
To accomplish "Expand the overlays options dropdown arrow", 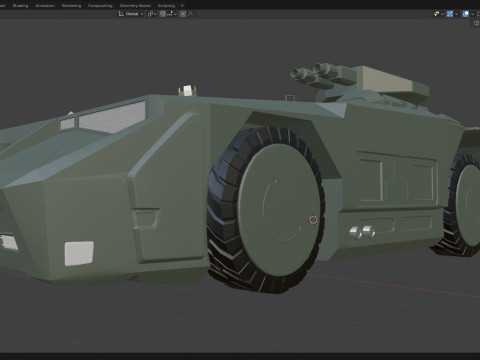I will (472, 14).
